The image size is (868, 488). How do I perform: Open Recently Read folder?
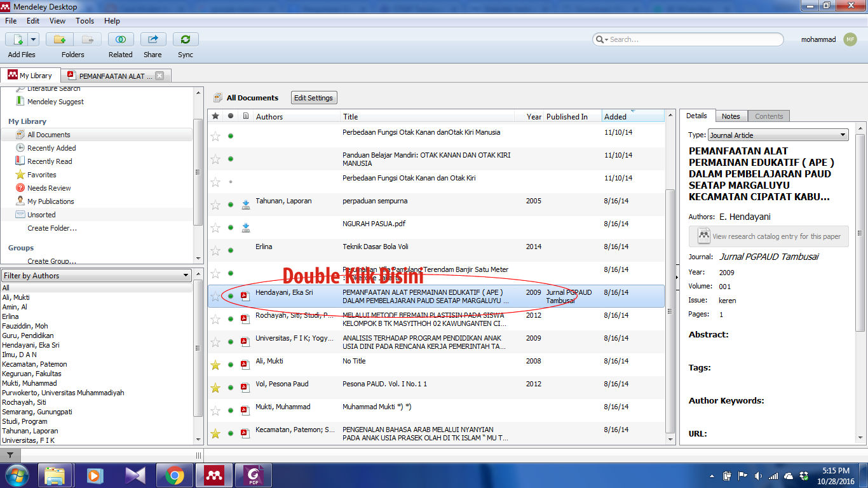[50, 161]
